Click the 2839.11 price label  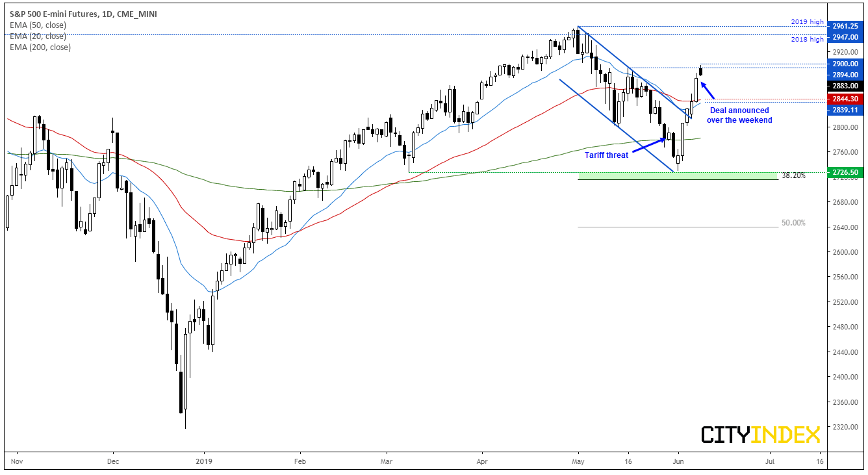[845, 110]
